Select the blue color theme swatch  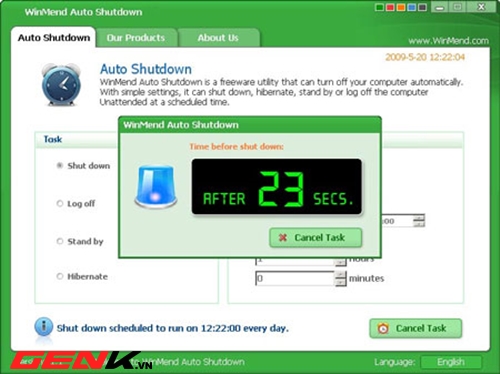[412, 7]
